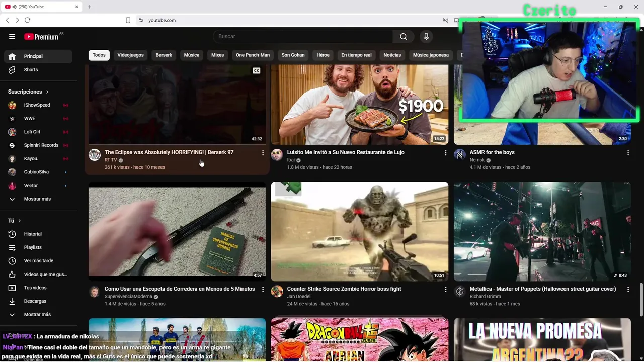
Task: Play the Berserk 97 Eclipse thumbnail
Action: 177,105
